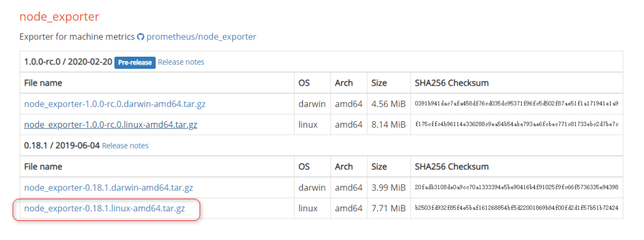This screenshot has width=644, height=240.
Task: Select the checksum starting with f175cffc
Action: click(516, 125)
